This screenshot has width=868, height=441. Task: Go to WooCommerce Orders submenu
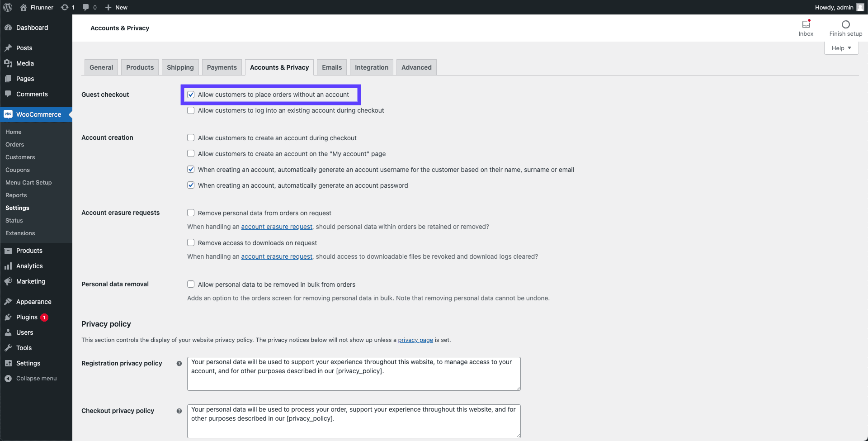pyautogui.click(x=15, y=145)
